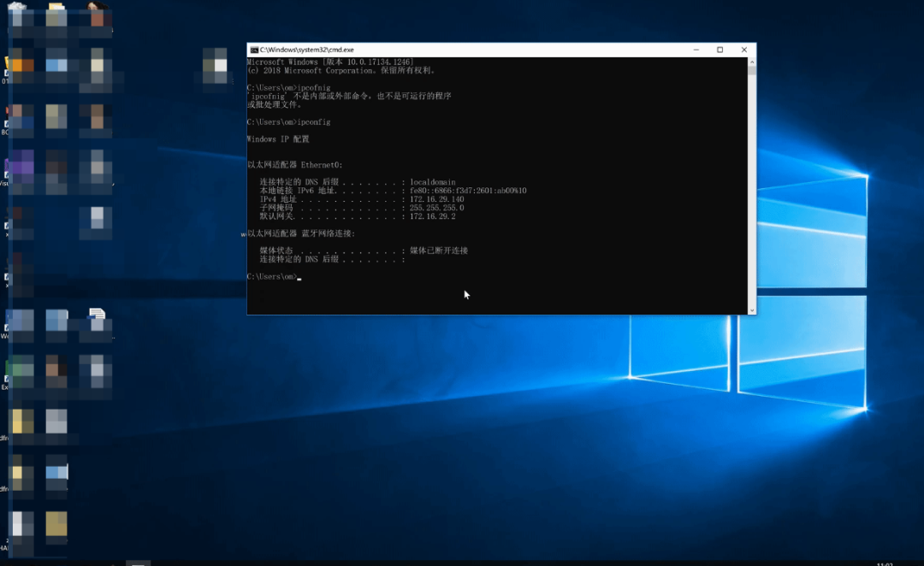The image size is (924, 566).
Task: Click the DNS suffix value 'localdomain'
Action: [433, 182]
